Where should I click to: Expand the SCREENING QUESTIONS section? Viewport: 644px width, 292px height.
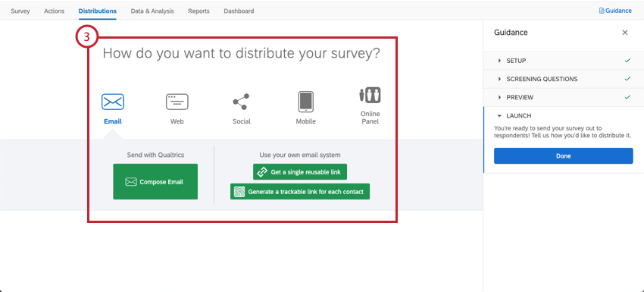(x=564, y=79)
